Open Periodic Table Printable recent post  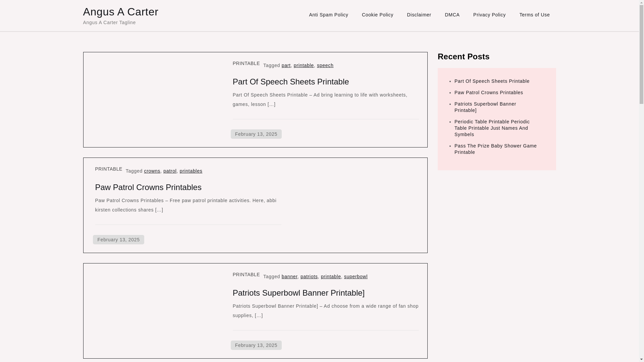[x=492, y=128]
